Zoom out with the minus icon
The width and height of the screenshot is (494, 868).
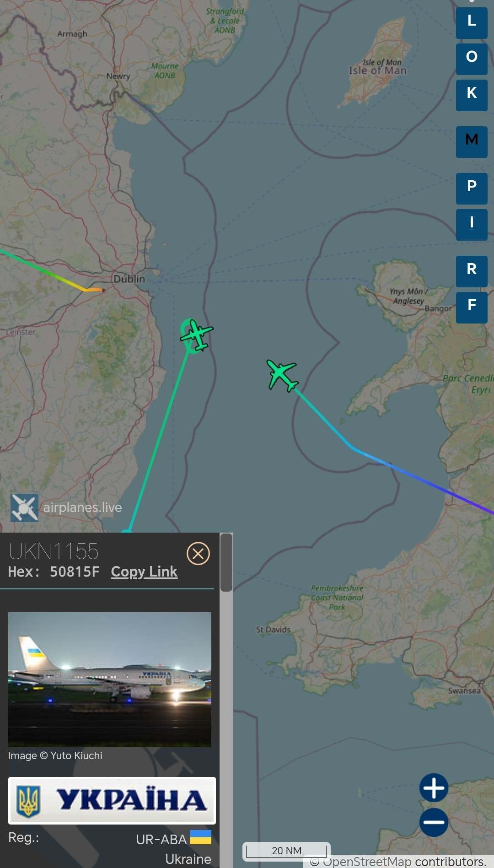[x=434, y=822]
